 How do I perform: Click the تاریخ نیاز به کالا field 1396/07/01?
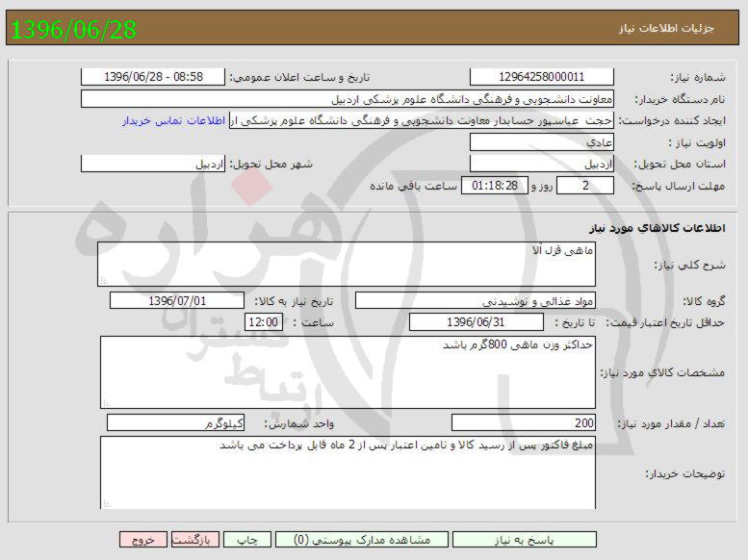[177, 300]
